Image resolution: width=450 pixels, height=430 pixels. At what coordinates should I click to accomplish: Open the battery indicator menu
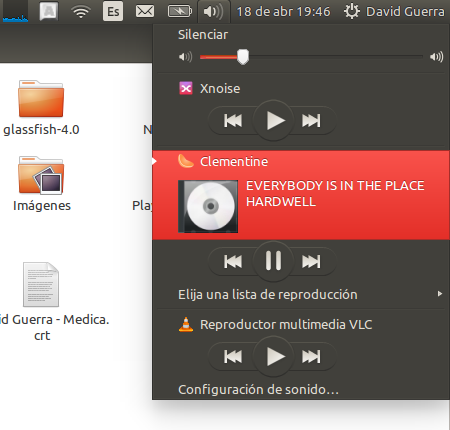click(x=179, y=11)
